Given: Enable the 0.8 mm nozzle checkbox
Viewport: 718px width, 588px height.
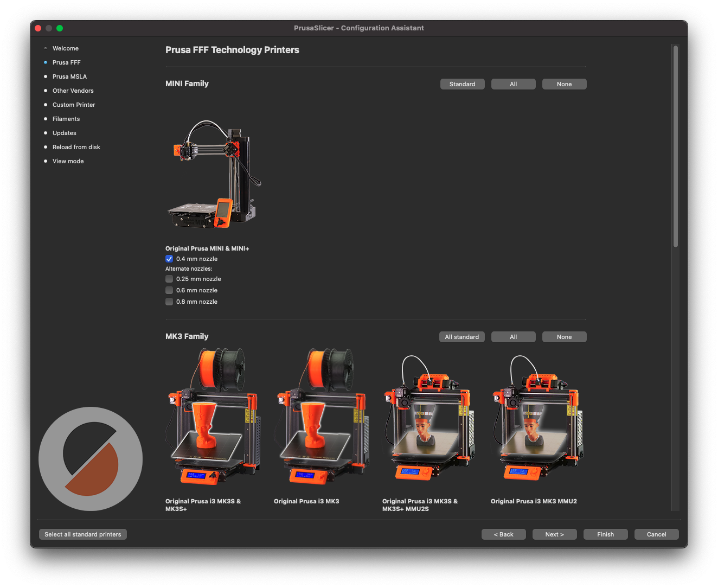Looking at the screenshot, I should tap(169, 302).
